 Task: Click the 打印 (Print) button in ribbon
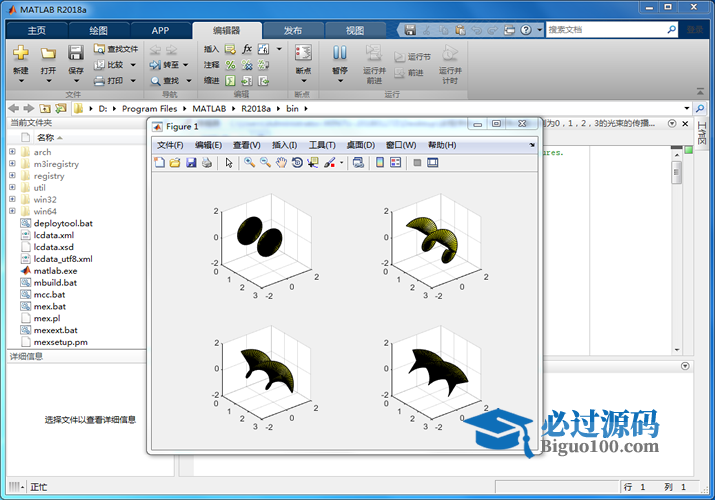(x=109, y=81)
